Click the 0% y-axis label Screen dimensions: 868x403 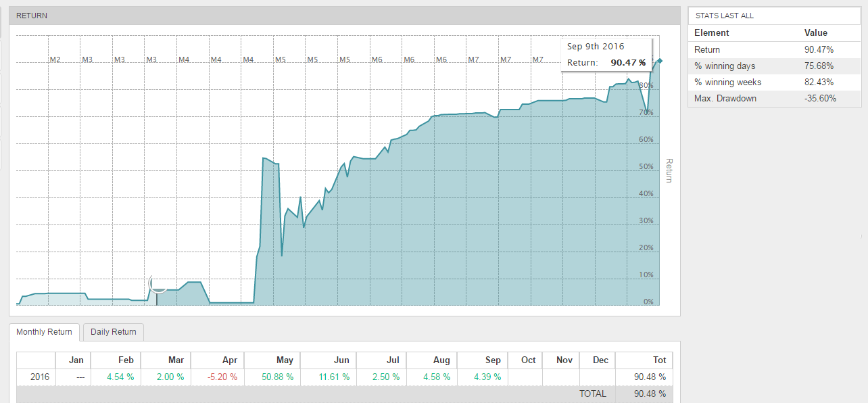coord(648,302)
